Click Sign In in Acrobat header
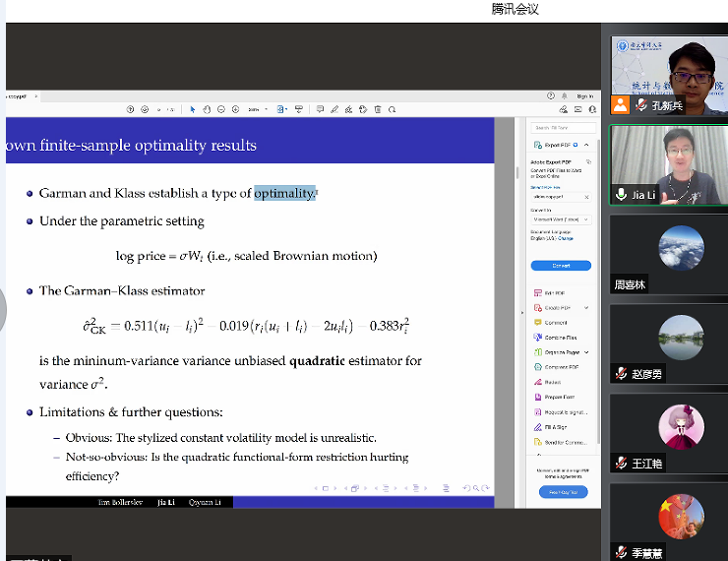This screenshot has width=728, height=561. (584, 95)
